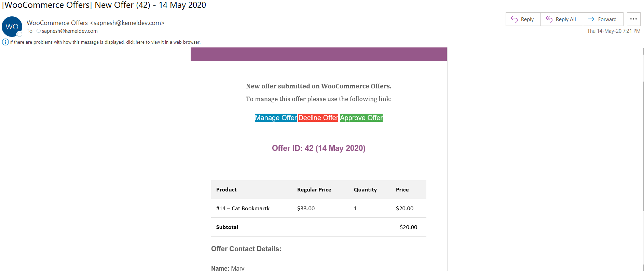The image size is (644, 271).
Task: Click sender name WooCommerce Offers
Action: (x=57, y=23)
